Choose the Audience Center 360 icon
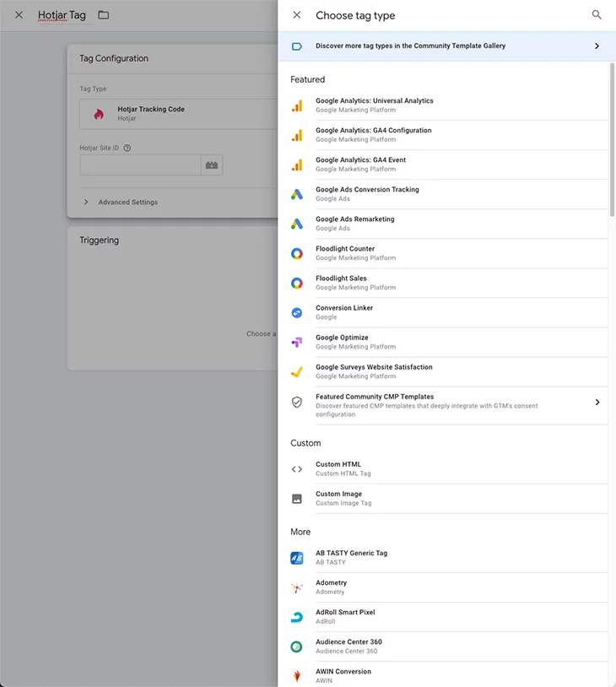616x687 pixels. (x=297, y=646)
